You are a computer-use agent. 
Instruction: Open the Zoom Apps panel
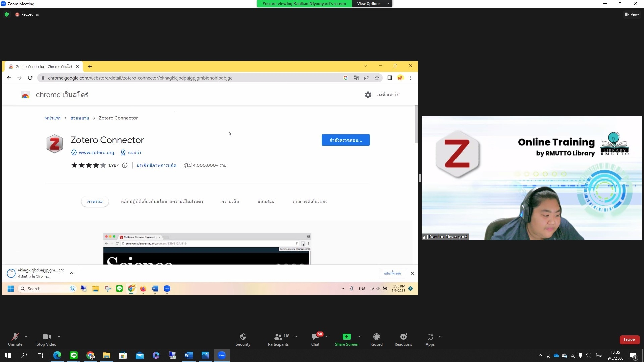pyautogui.click(x=430, y=339)
